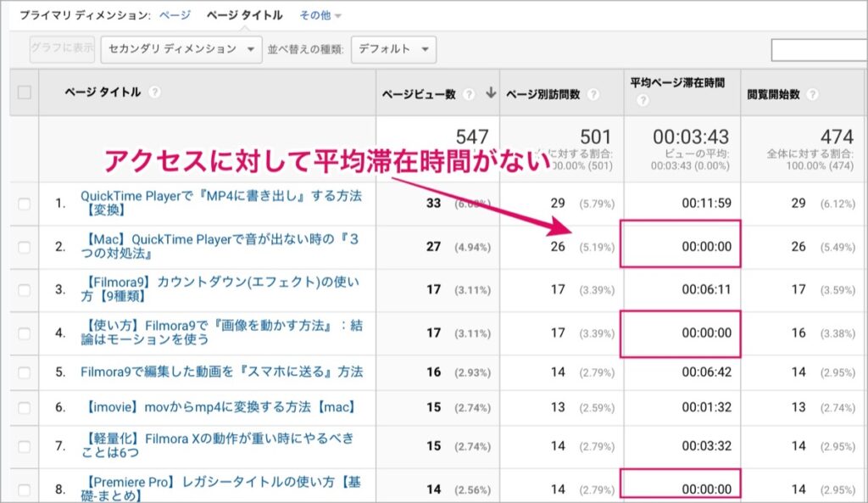
Task: Click sort arrow in ページビュー数 column
Action: pyautogui.click(x=491, y=93)
